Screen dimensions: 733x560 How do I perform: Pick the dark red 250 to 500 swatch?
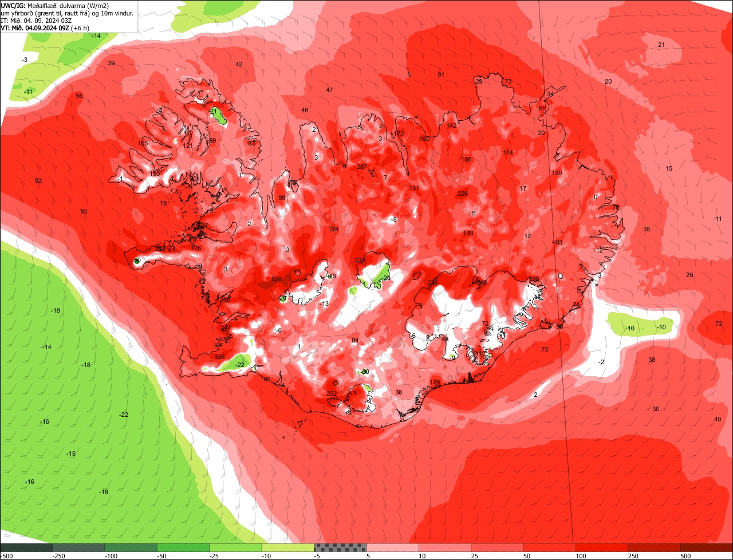655,548
